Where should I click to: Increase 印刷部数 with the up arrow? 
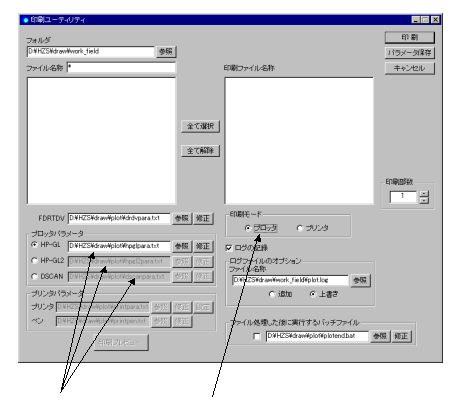pyautogui.click(x=424, y=194)
